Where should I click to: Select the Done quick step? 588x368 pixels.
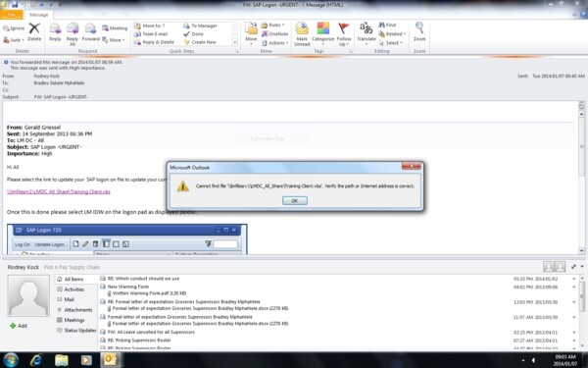click(x=193, y=33)
